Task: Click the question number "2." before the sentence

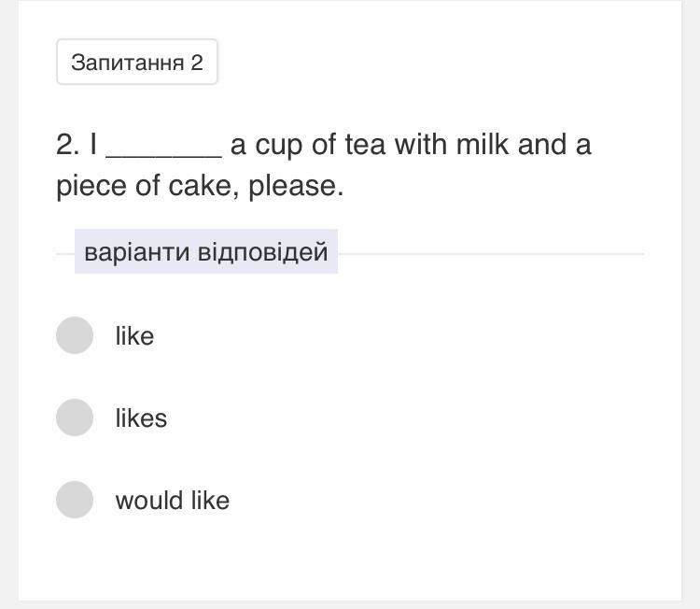Action: (x=68, y=145)
